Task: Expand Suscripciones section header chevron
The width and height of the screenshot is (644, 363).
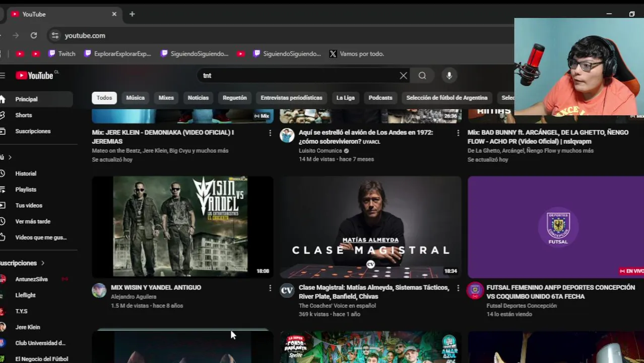Action: 43,263
